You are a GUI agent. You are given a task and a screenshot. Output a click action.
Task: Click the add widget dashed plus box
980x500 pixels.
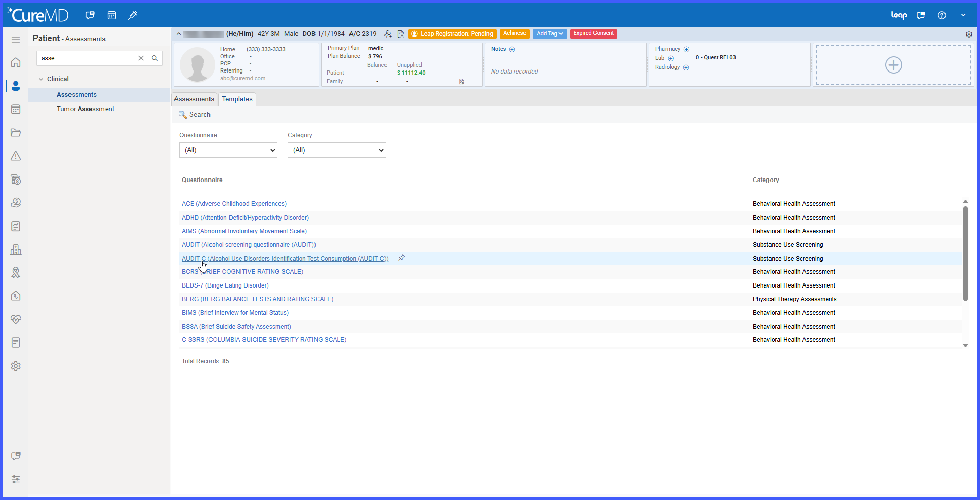coord(893,65)
